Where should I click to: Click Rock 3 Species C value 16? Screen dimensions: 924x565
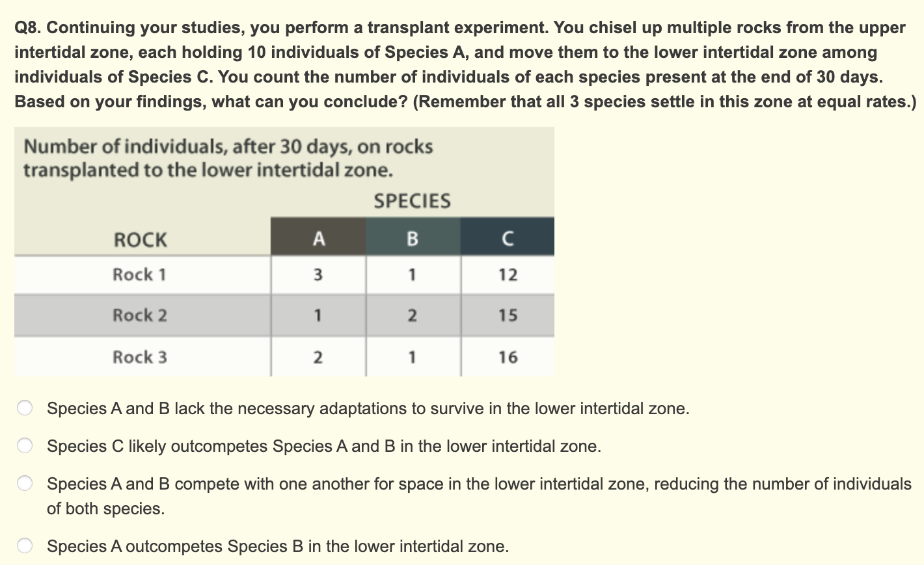pyautogui.click(x=508, y=357)
